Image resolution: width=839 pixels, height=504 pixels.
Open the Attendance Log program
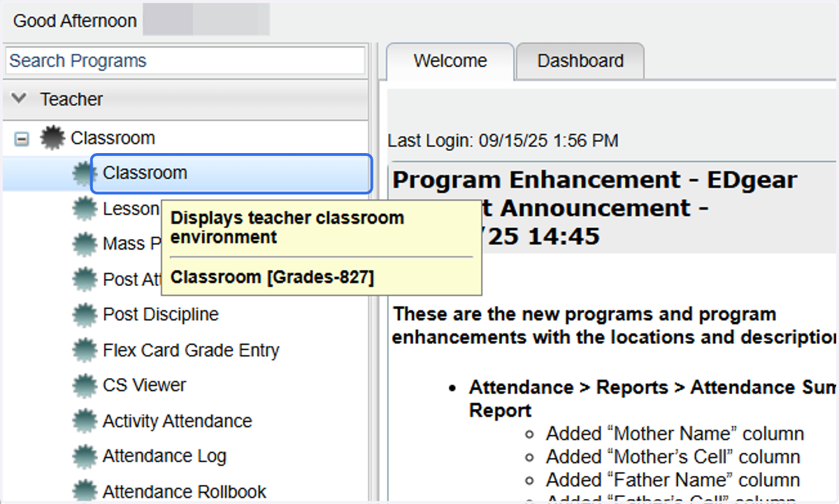point(164,456)
